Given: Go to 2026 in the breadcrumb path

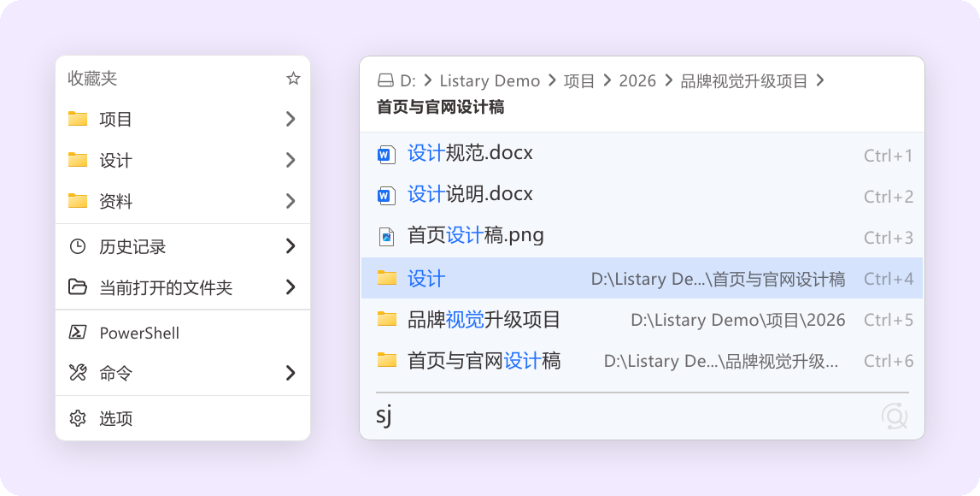Looking at the screenshot, I should click(637, 80).
